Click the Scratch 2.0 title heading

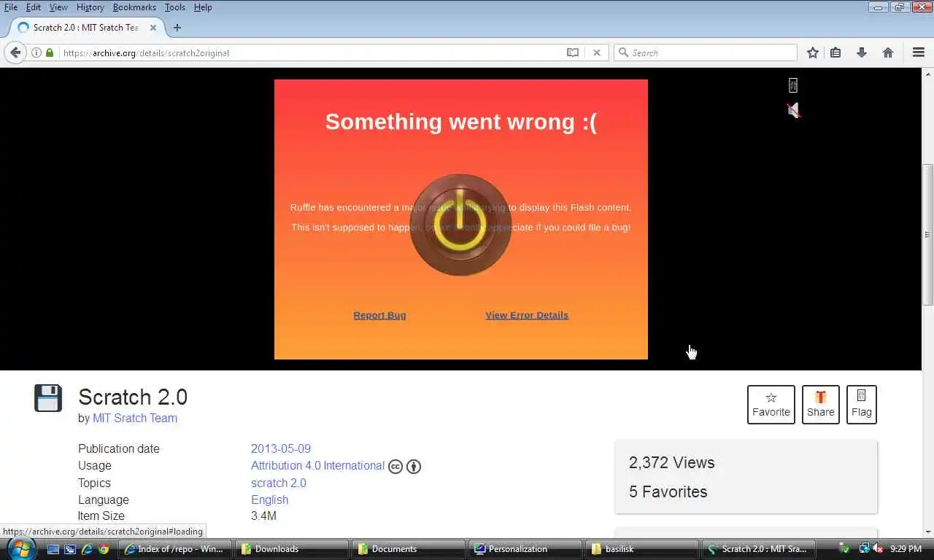pos(133,397)
